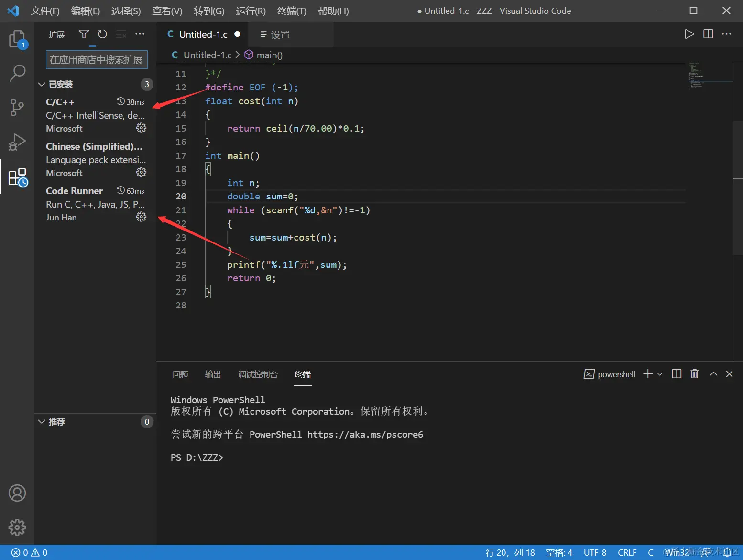Open the 帮助(H) menu
This screenshot has width=743, height=560.
tap(333, 11)
